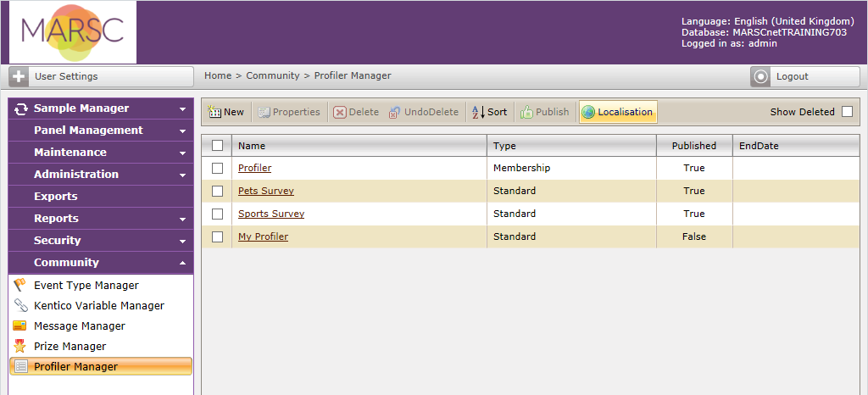The image size is (868, 395).
Task: Click the Language English (United Kingdom) text
Action: pyautogui.click(x=768, y=21)
